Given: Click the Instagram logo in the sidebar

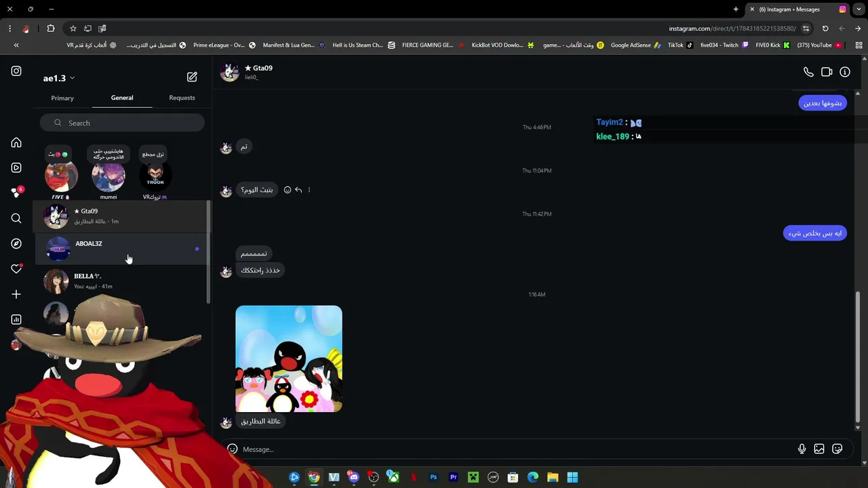Looking at the screenshot, I should (x=16, y=71).
